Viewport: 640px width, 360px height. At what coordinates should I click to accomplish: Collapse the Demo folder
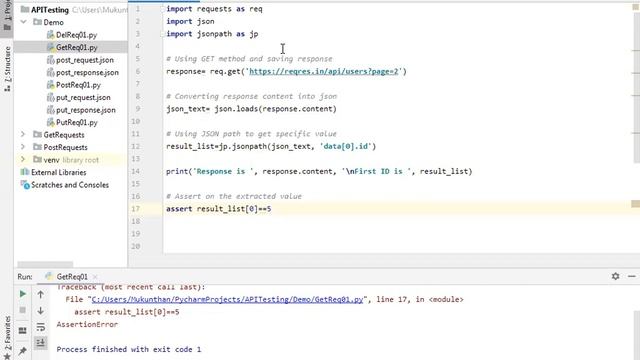click(x=24, y=22)
